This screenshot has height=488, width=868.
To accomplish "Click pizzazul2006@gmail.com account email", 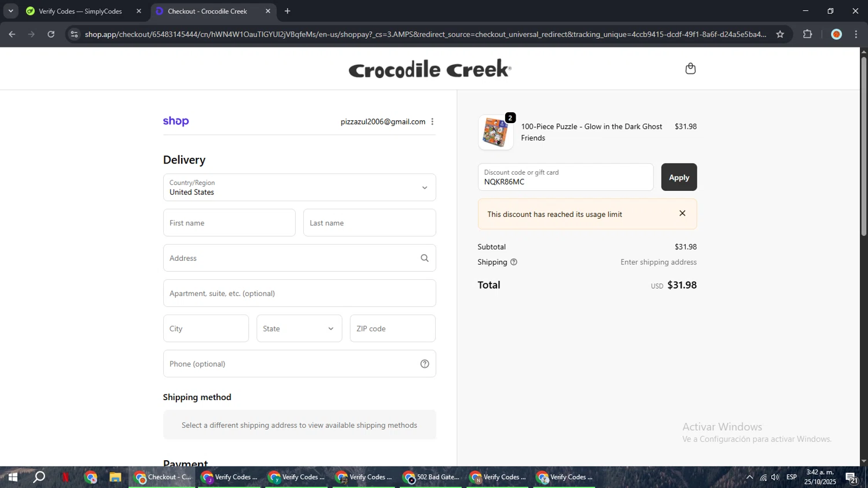I will 383,121.
